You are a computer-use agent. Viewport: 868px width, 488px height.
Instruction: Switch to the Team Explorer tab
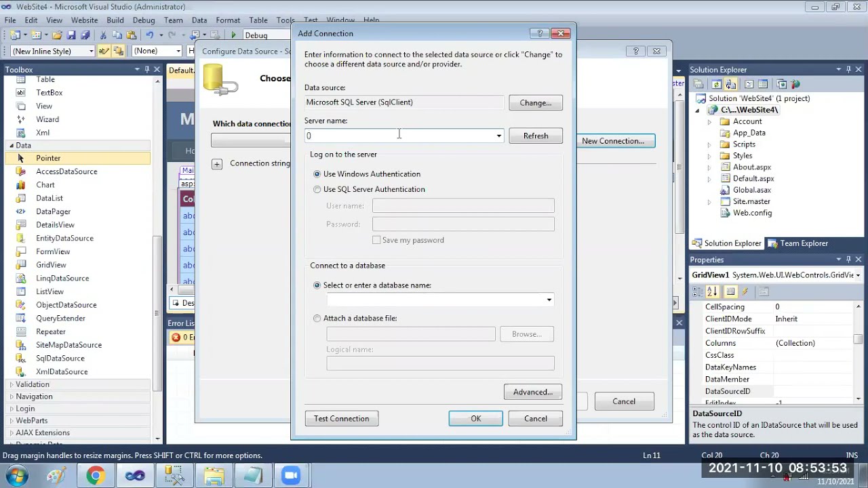(x=798, y=243)
